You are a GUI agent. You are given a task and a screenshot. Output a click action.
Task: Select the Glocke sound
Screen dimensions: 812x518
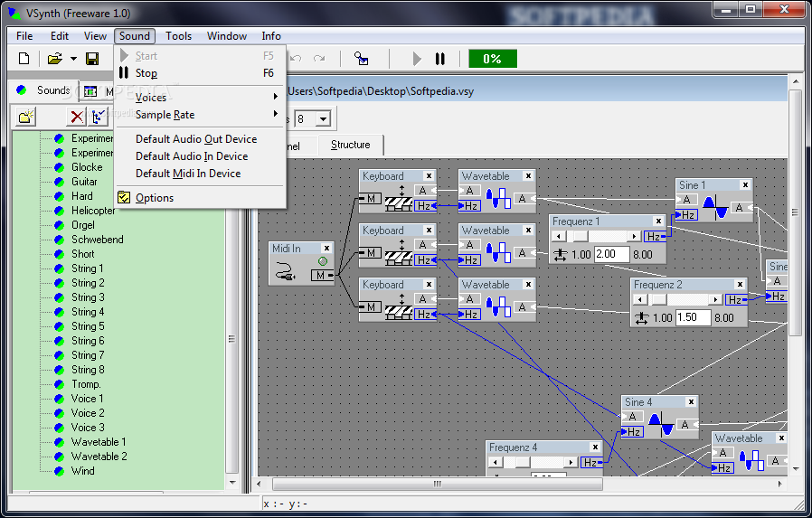tap(87, 167)
